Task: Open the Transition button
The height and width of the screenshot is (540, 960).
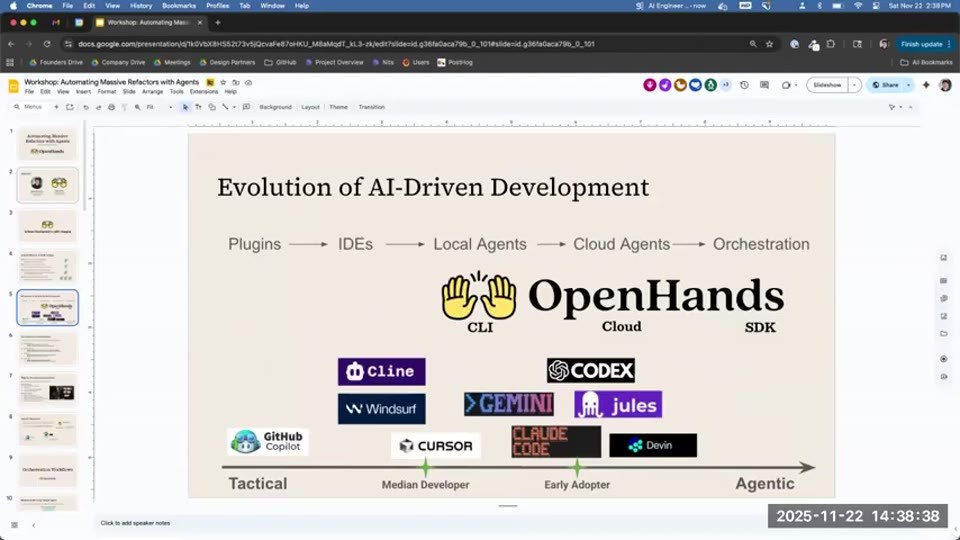Action: point(372,107)
